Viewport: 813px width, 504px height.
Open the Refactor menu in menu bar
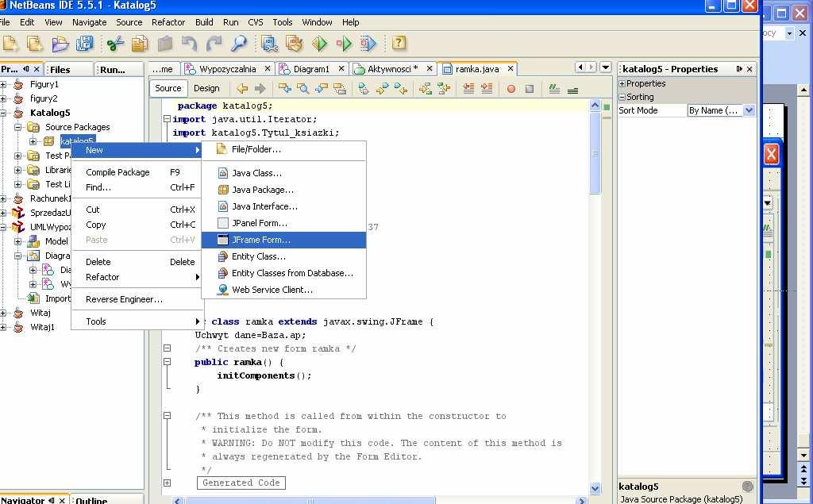coord(168,22)
